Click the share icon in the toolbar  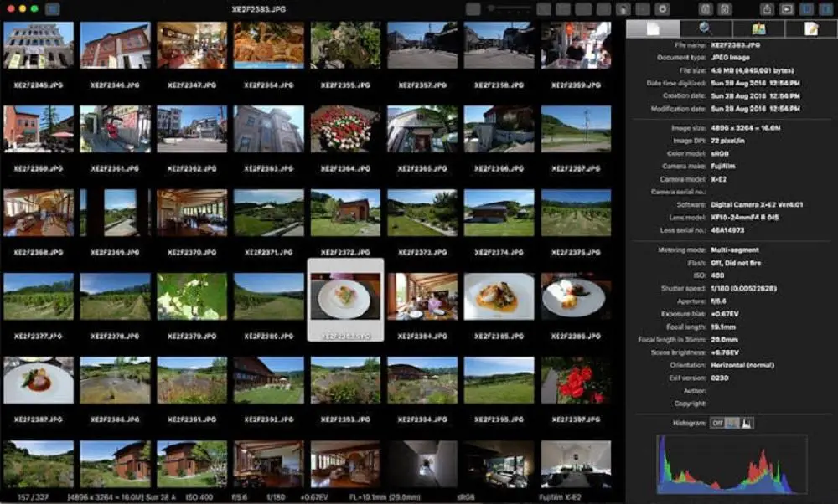pyautogui.click(x=767, y=9)
